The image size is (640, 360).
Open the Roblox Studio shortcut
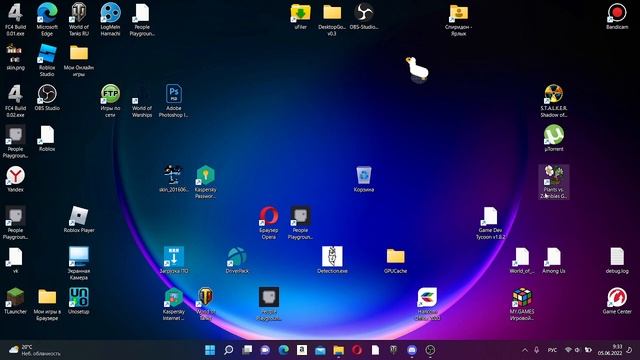(x=47, y=60)
